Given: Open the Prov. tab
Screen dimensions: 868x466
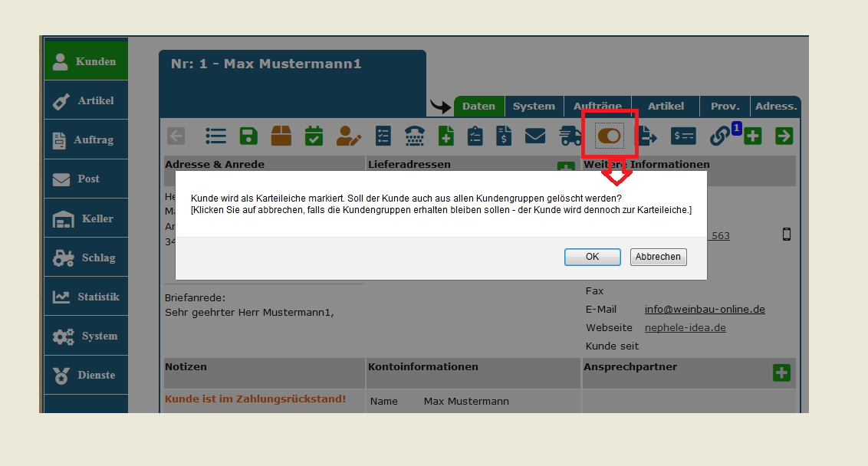Looking at the screenshot, I should (725, 107).
